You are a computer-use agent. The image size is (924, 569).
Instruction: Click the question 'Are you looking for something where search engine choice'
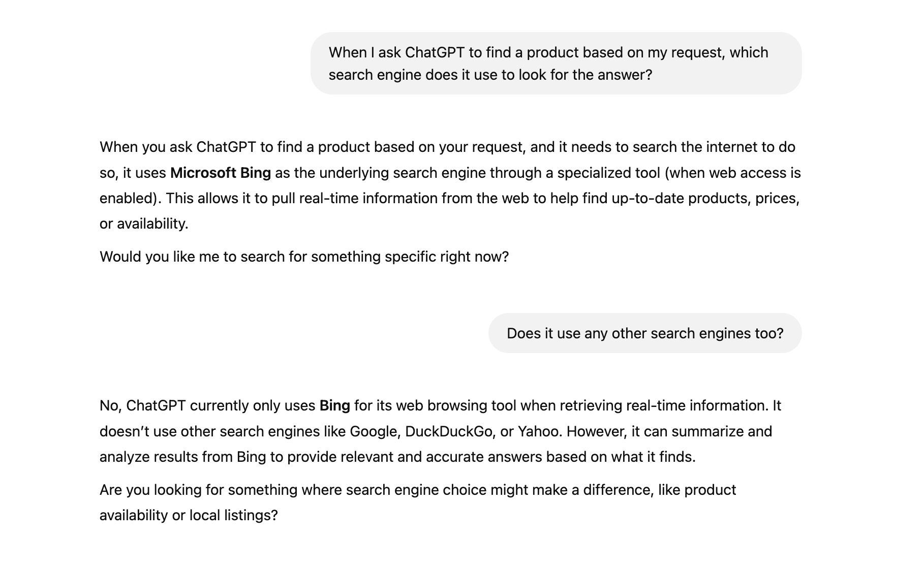(x=418, y=502)
